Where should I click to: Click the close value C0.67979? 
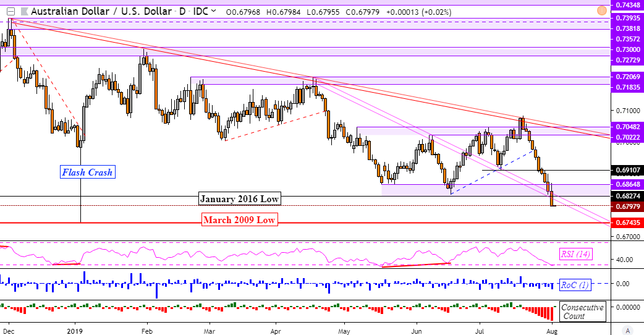tap(363, 12)
